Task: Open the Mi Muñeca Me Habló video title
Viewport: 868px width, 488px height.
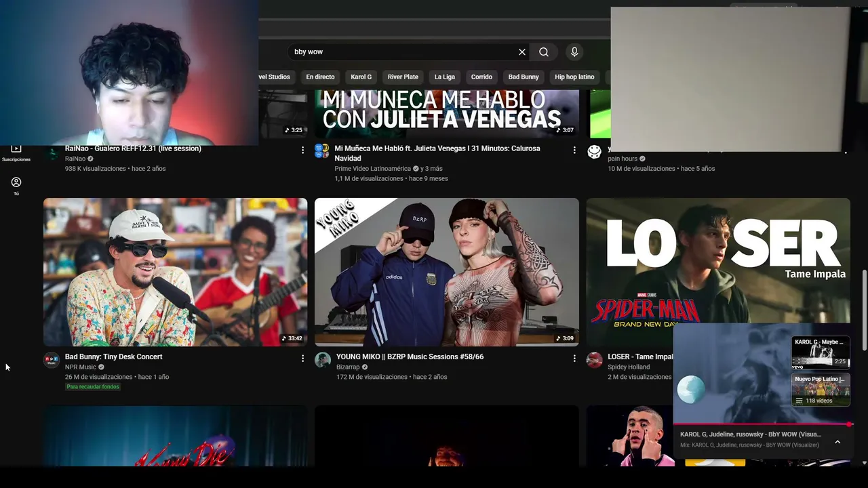Action: [437, 153]
